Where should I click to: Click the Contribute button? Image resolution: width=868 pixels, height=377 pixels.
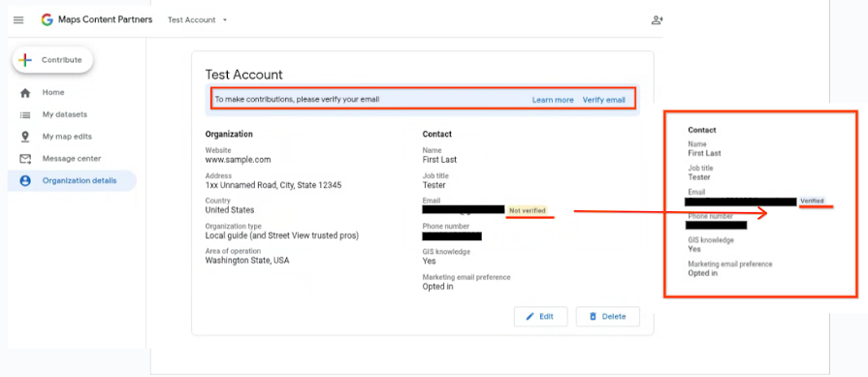coord(52,60)
